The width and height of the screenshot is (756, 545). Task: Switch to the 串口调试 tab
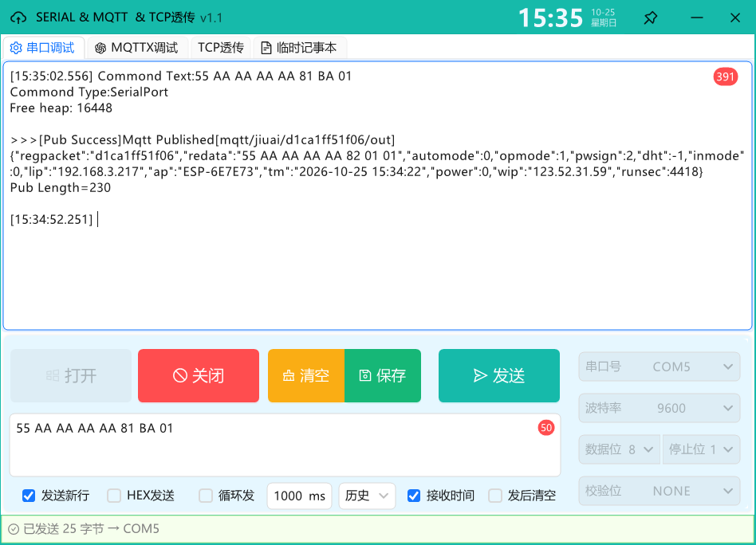(43, 48)
